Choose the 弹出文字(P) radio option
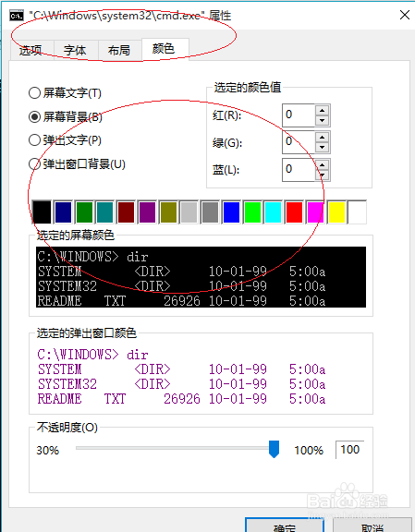This screenshot has width=415, height=532. [65, 140]
